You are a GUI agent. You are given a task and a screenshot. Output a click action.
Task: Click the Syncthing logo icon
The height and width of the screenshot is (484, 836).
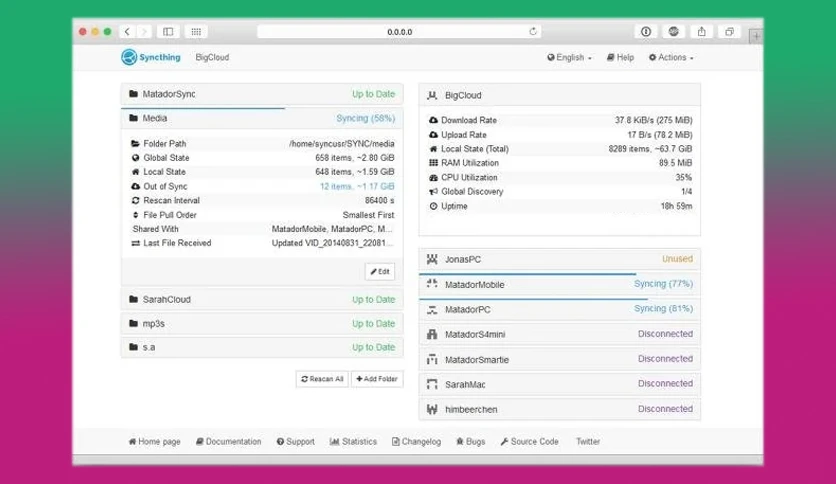point(129,57)
